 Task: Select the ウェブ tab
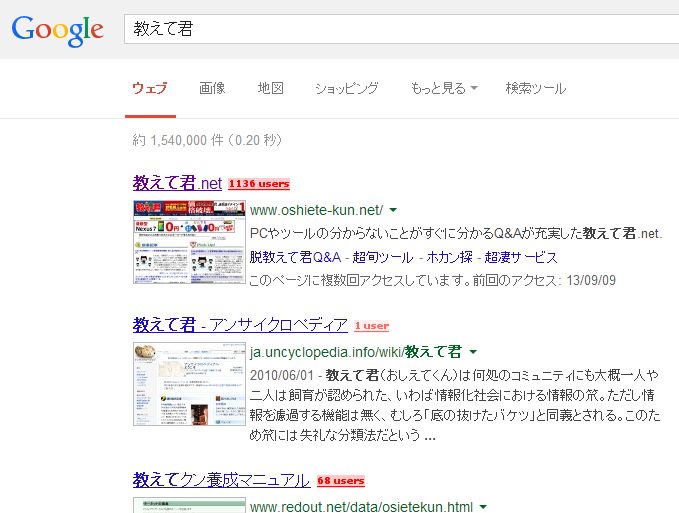tap(150, 88)
